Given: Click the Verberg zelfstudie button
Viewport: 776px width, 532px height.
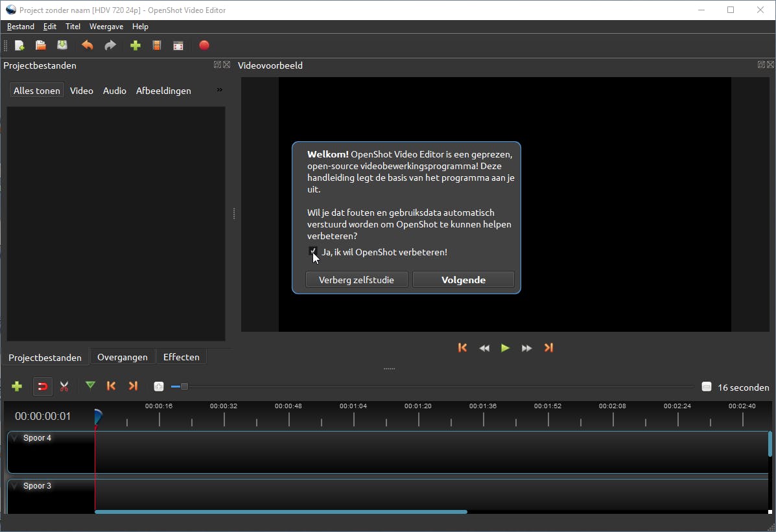Looking at the screenshot, I should 357,280.
